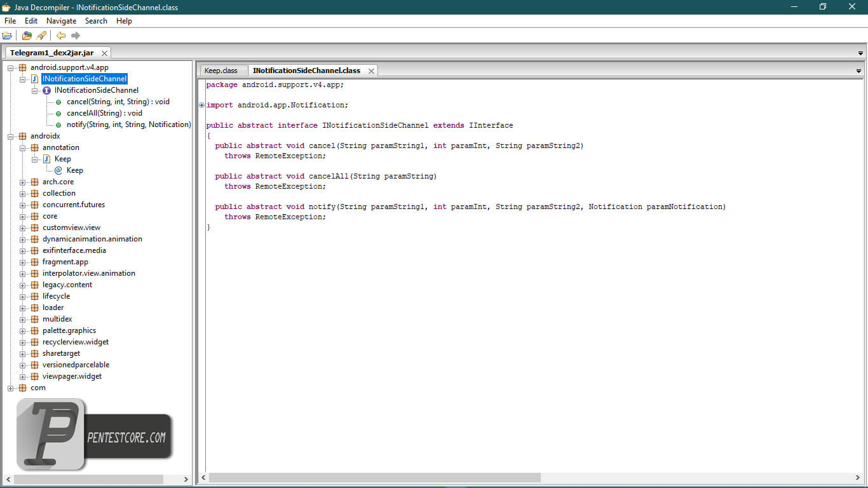The width and height of the screenshot is (868, 488).
Task: Open the jar tab list dropdown arrow
Action: 861,53
